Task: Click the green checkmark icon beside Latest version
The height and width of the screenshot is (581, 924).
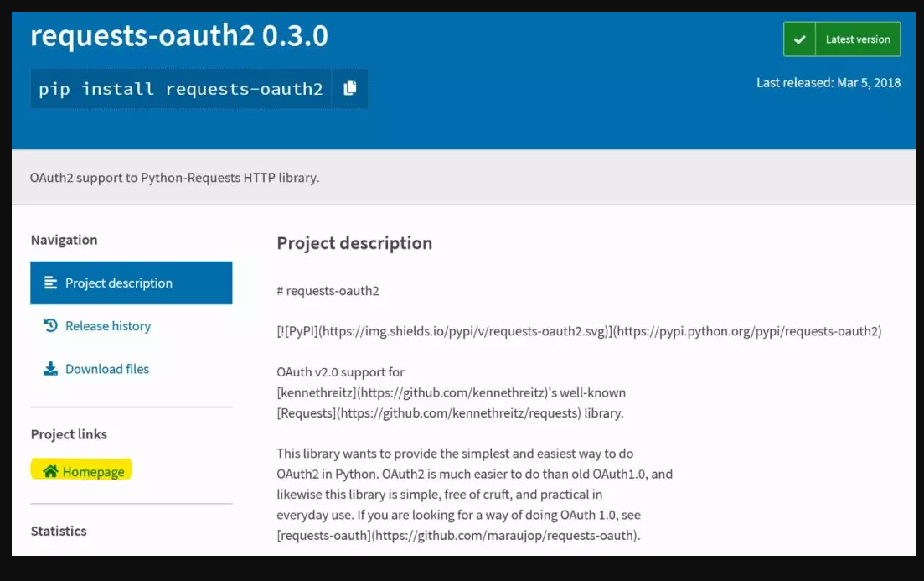Action: pyautogui.click(x=800, y=39)
